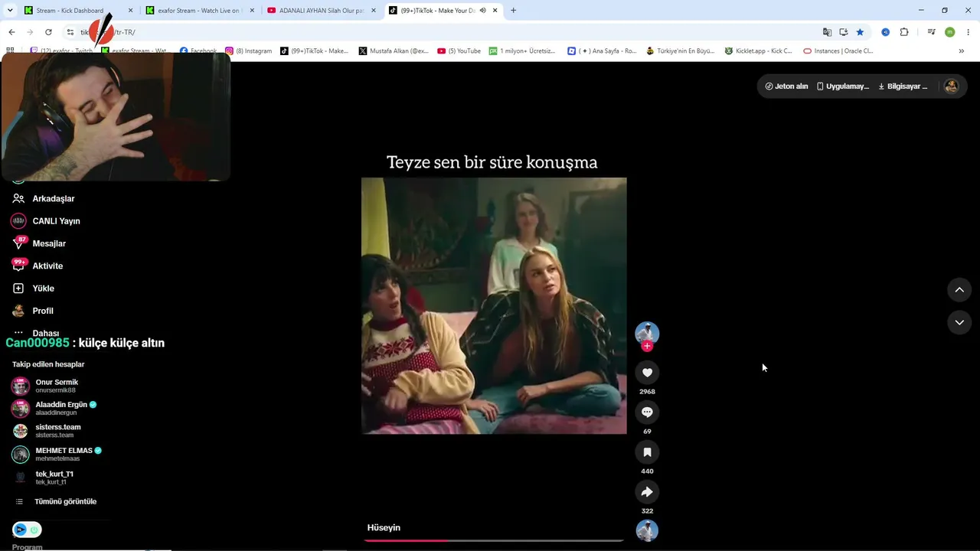The height and width of the screenshot is (551, 980).
Task: View site information icon in address bar
Action: pos(70,32)
